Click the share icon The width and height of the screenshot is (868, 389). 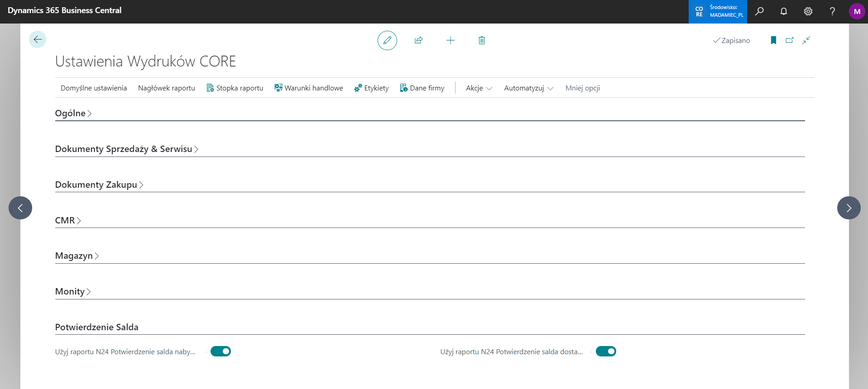(x=418, y=41)
